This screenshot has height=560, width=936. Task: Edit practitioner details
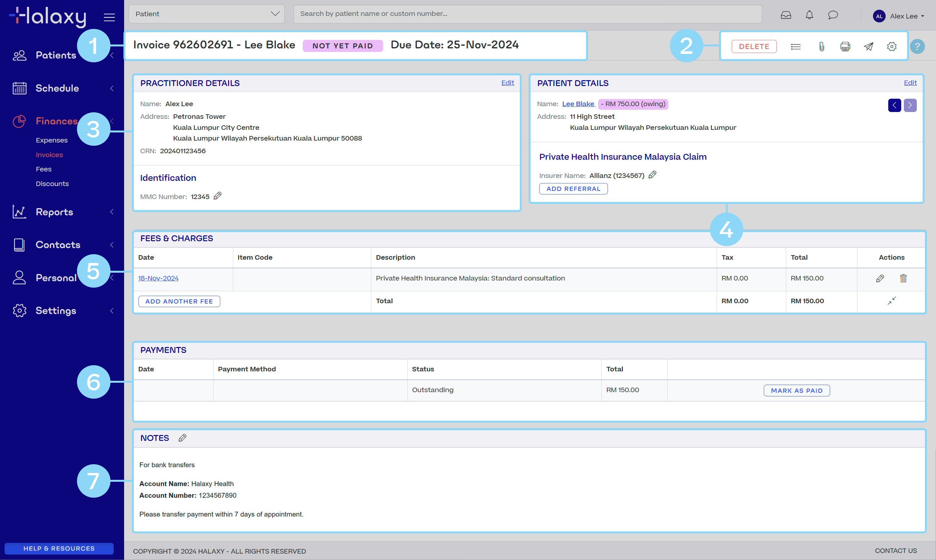coord(507,83)
